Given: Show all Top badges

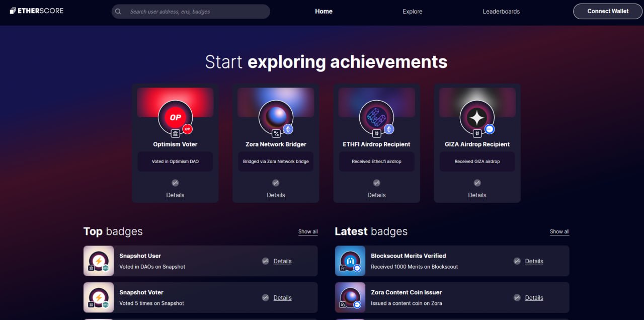Looking at the screenshot, I should pyautogui.click(x=308, y=231).
